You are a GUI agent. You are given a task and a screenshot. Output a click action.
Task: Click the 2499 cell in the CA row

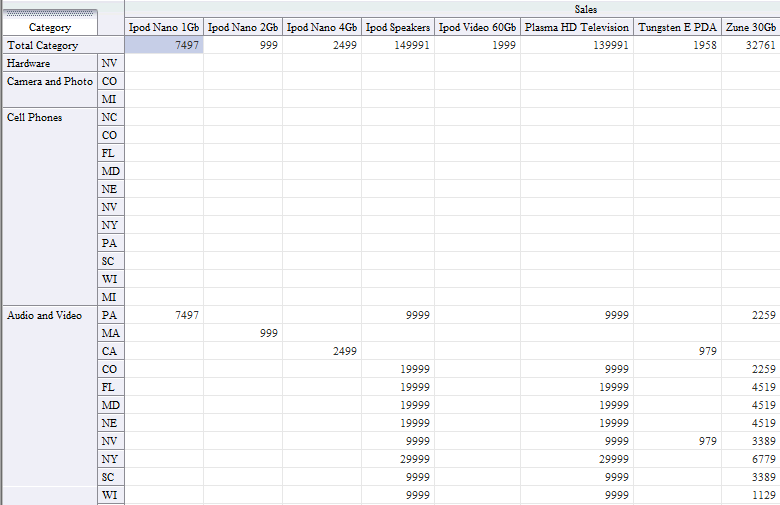coord(322,351)
